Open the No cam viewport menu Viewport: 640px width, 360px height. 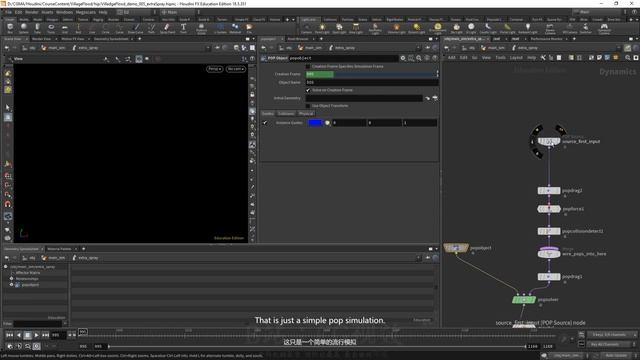click(236, 69)
